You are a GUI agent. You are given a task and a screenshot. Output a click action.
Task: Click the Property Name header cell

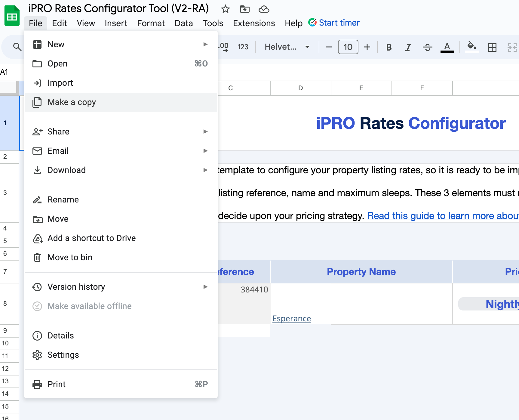point(361,272)
